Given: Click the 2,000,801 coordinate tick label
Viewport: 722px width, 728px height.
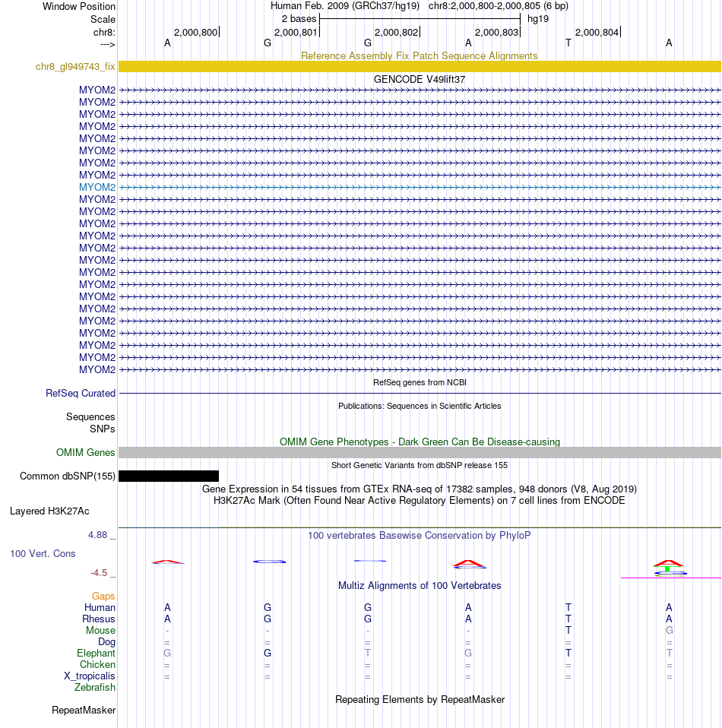Looking at the screenshot, I should tap(296, 33).
